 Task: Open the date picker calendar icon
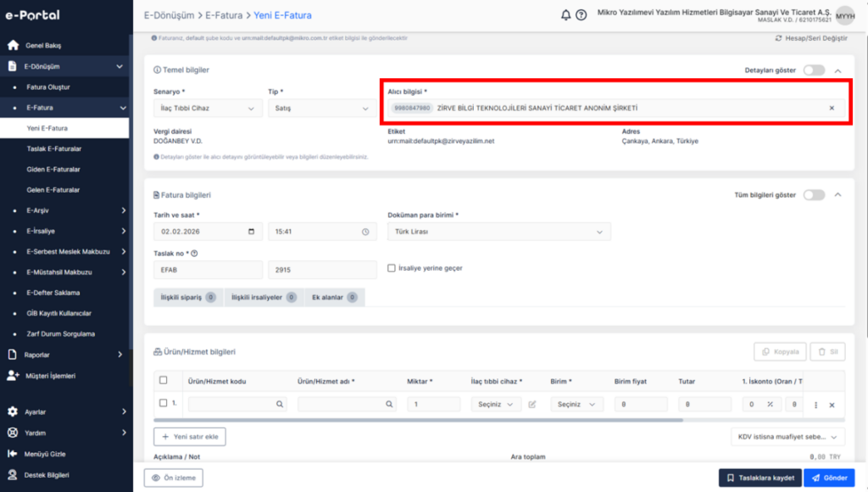(251, 232)
